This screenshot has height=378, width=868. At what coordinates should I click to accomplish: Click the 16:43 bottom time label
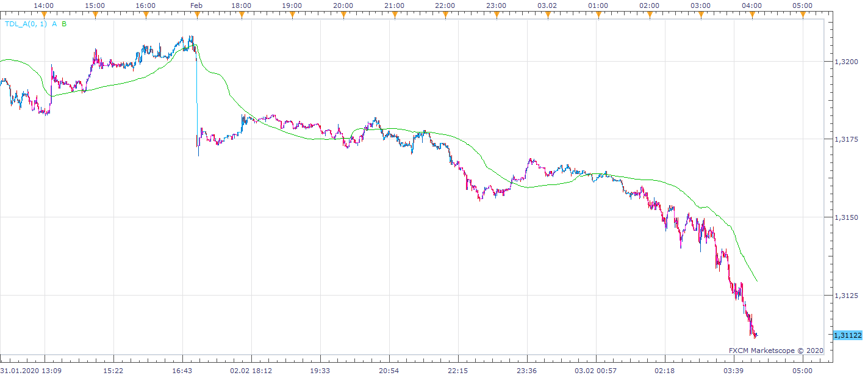(182, 371)
